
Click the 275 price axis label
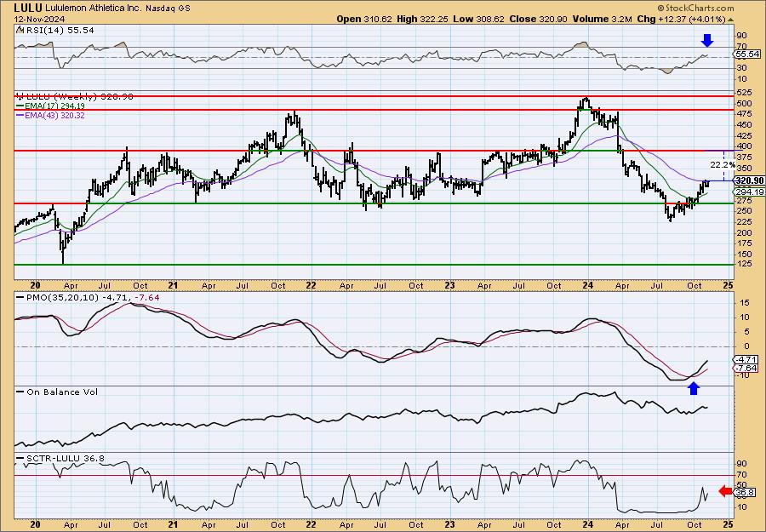pos(744,200)
